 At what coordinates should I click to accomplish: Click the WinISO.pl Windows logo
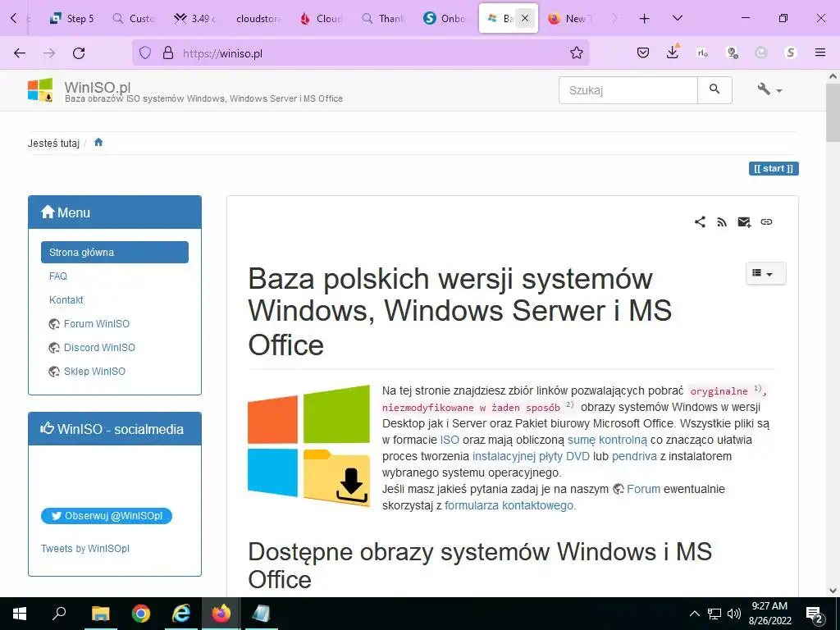pos(40,90)
